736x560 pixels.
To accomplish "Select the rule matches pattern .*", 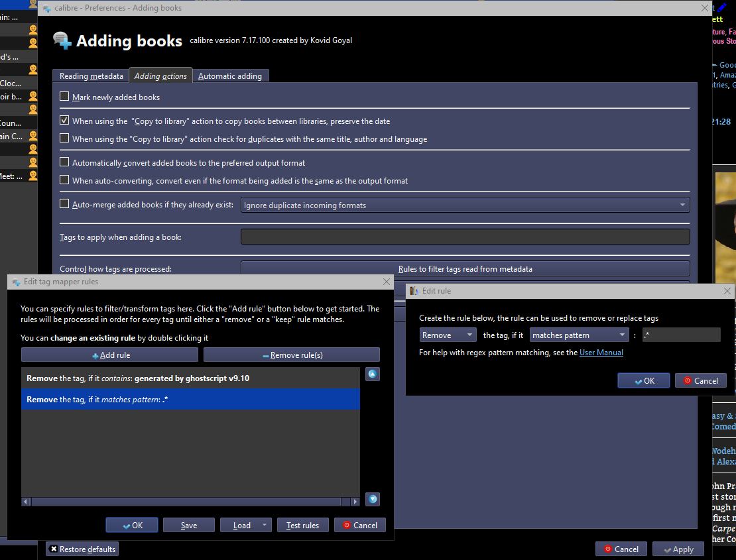I will click(x=190, y=399).
